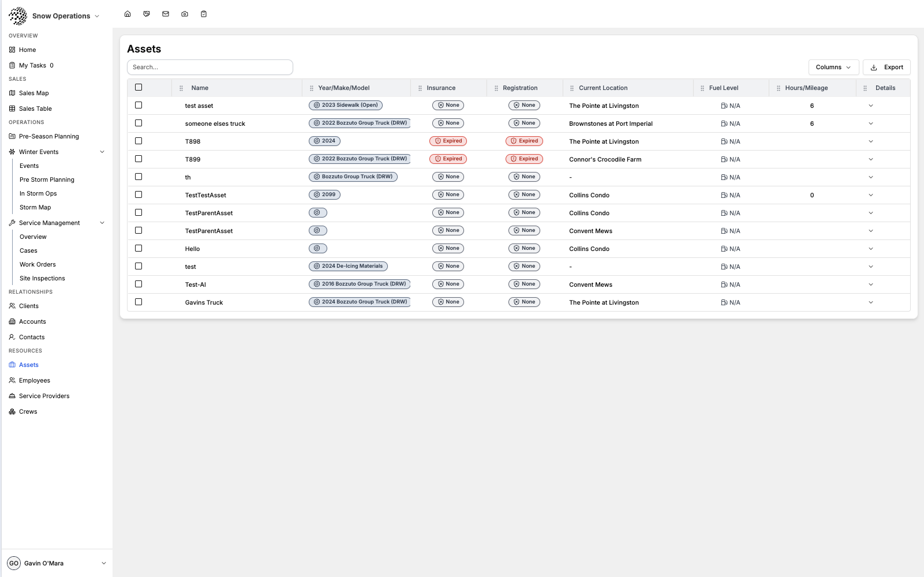Screen dimensions: 924x577
Task: Click the mail envelope icon
Action: click(166, 14)
